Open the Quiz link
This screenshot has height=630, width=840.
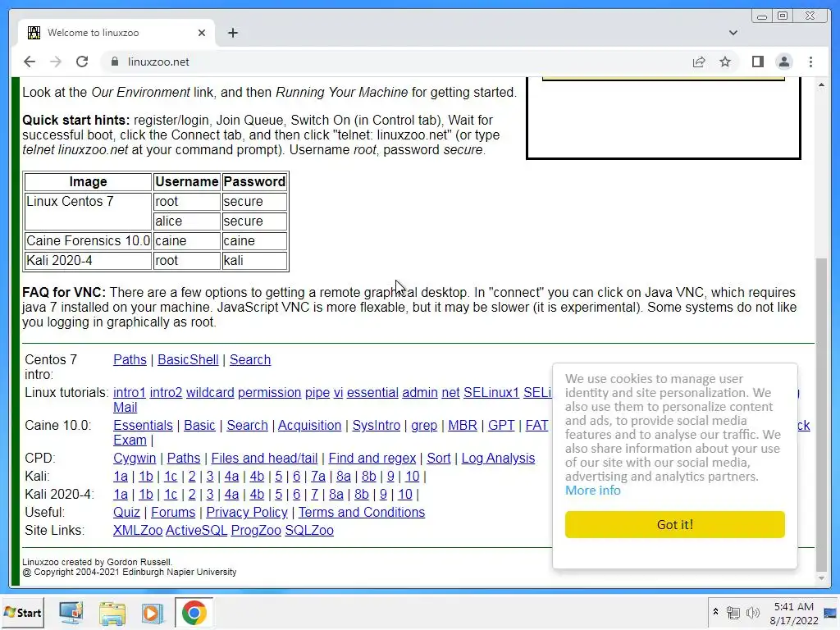126,512
